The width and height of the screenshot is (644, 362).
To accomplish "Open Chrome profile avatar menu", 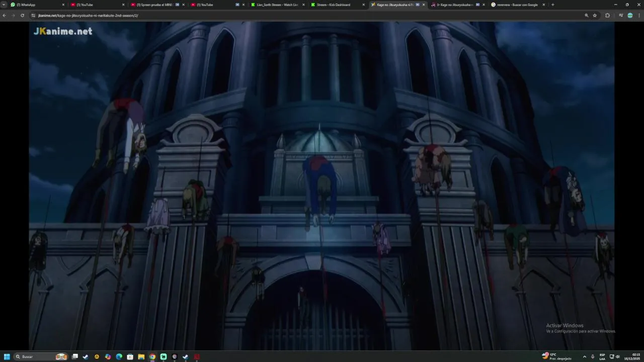I will coord(630,16).
